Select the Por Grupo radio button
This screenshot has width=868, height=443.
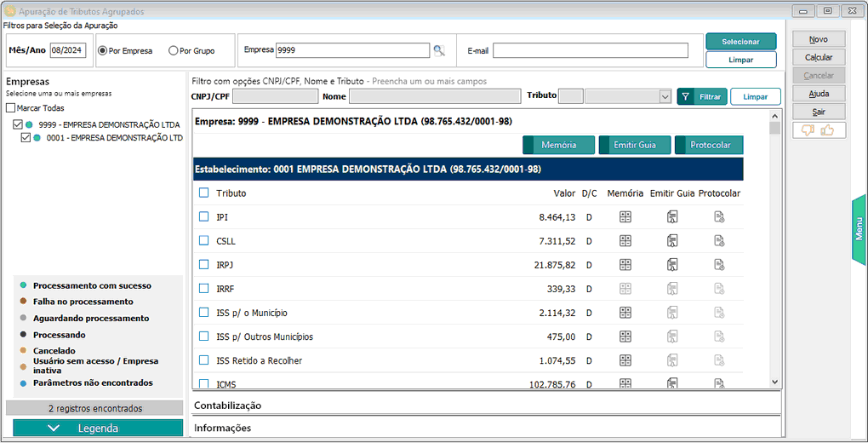174,50
